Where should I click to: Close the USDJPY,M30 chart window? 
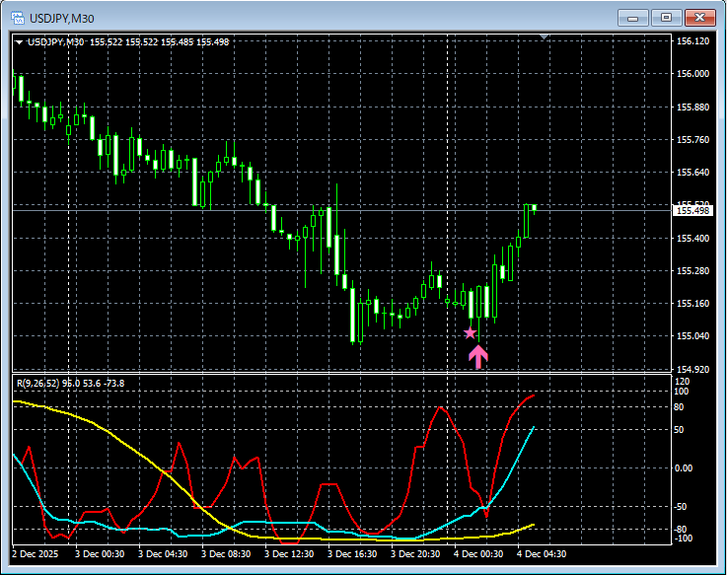coord(699,18)
